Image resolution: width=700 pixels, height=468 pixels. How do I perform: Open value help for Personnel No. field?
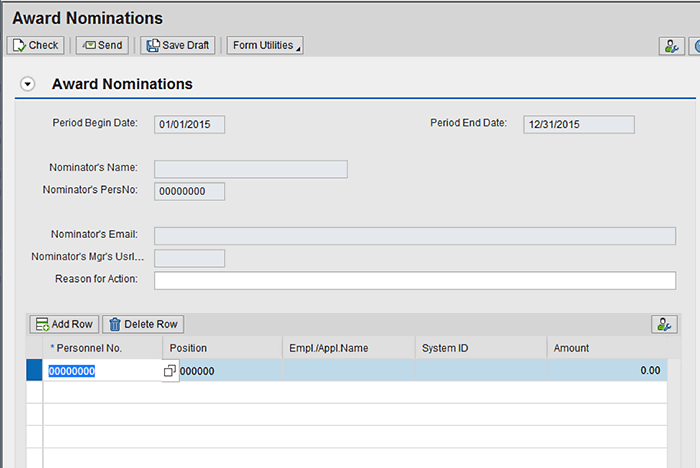[170, 371]
